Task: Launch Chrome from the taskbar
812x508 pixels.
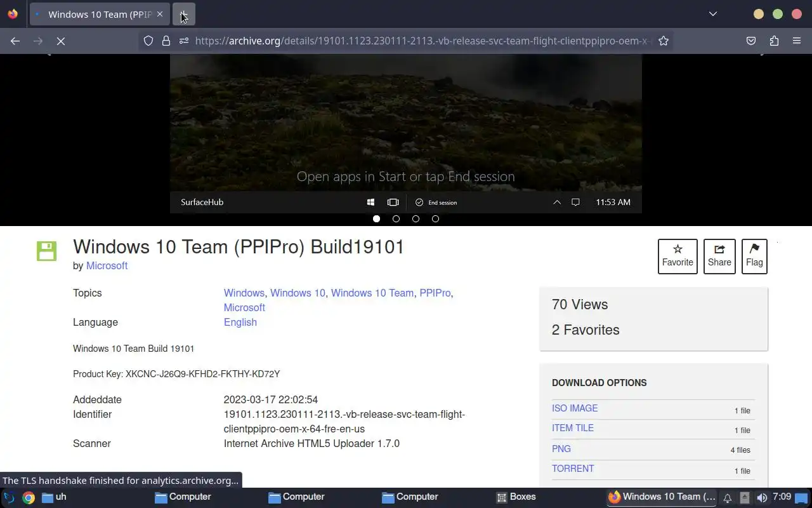Action: (x=29, y=497)
